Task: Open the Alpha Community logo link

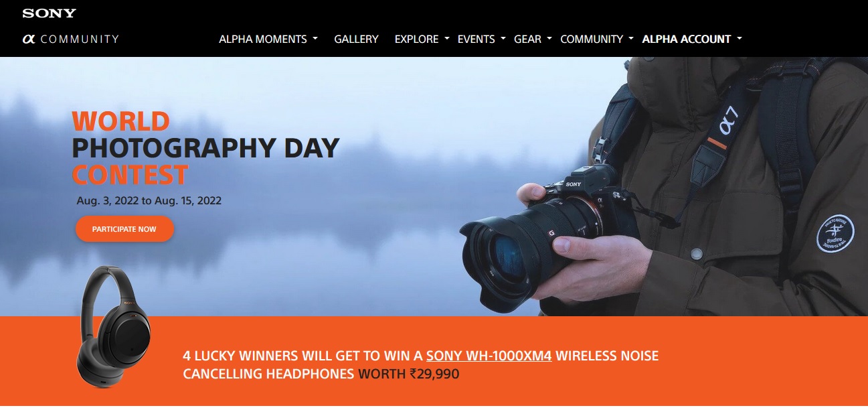Action: click(x=70, y=39)
